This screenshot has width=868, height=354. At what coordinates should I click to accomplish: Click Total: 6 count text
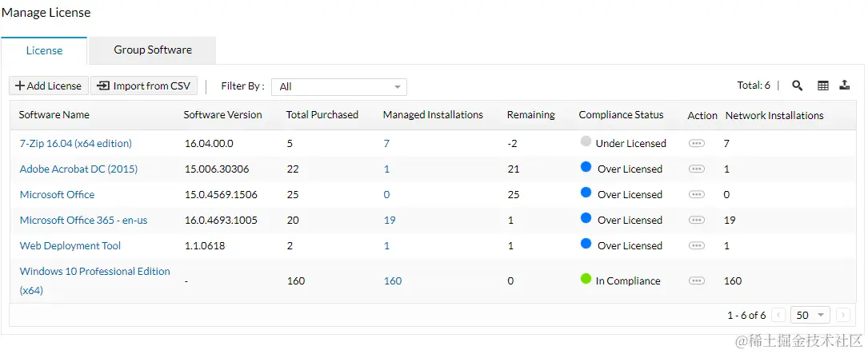tap(754, 86)
